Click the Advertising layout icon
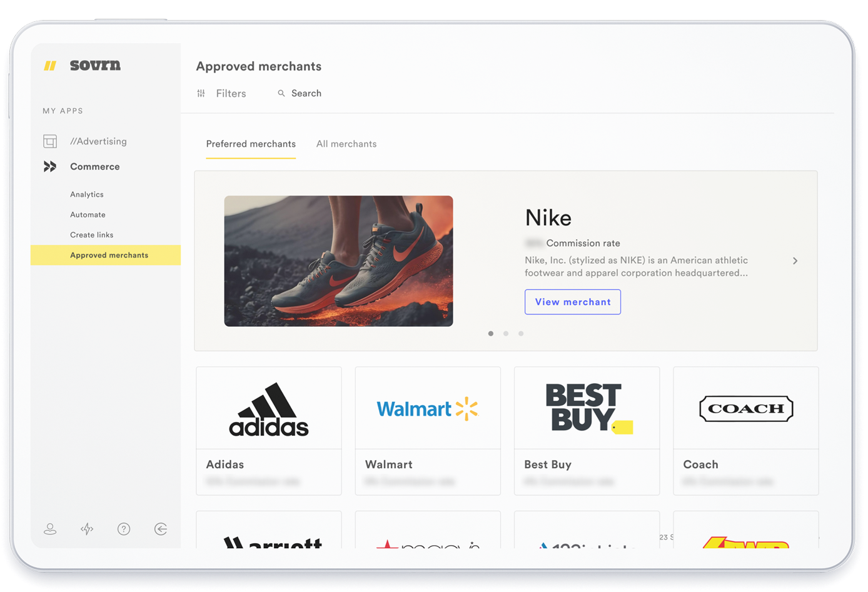 (x=50, y=141)
